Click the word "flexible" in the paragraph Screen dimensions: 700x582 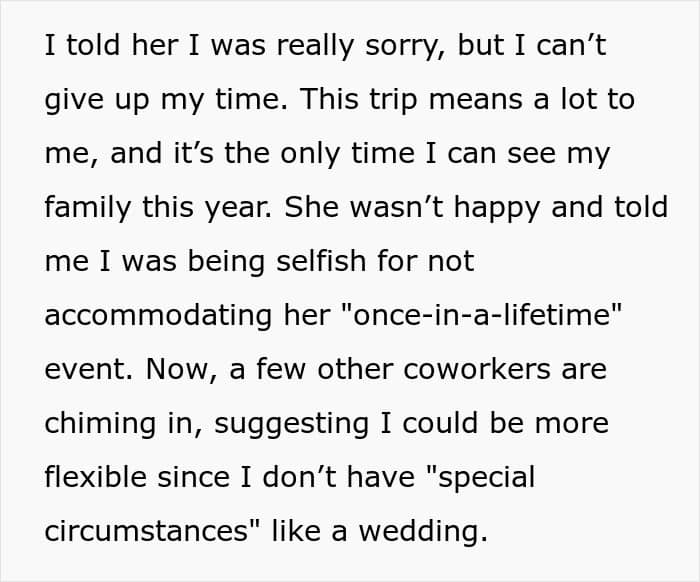[95, 477]
